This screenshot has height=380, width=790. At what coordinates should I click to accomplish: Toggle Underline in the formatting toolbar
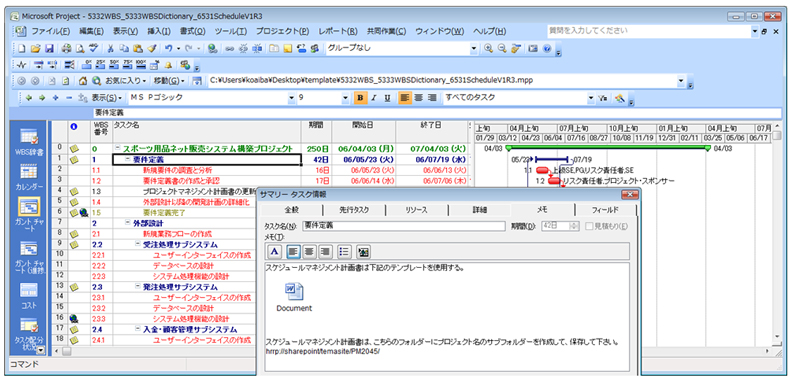tap(386, 98)
